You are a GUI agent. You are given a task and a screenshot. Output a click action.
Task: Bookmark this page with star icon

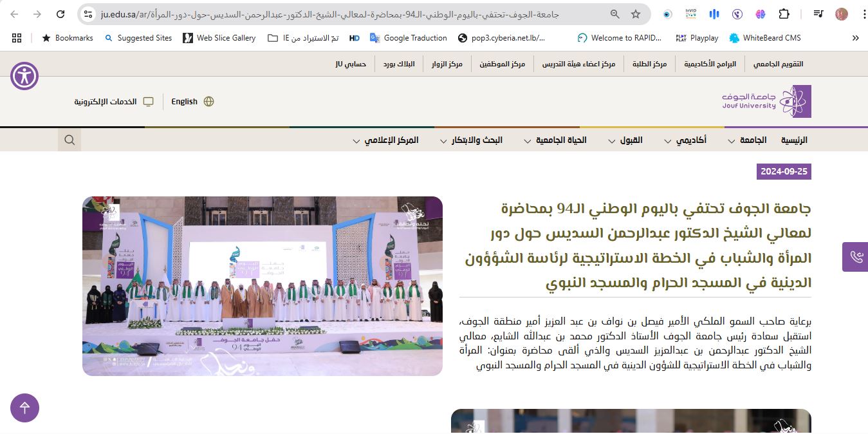click(x=636, y=14)
